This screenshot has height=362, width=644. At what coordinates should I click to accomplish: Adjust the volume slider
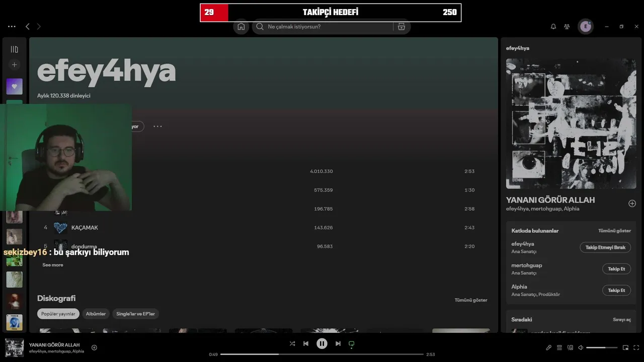pyautogui.click(x=602, y=347)
